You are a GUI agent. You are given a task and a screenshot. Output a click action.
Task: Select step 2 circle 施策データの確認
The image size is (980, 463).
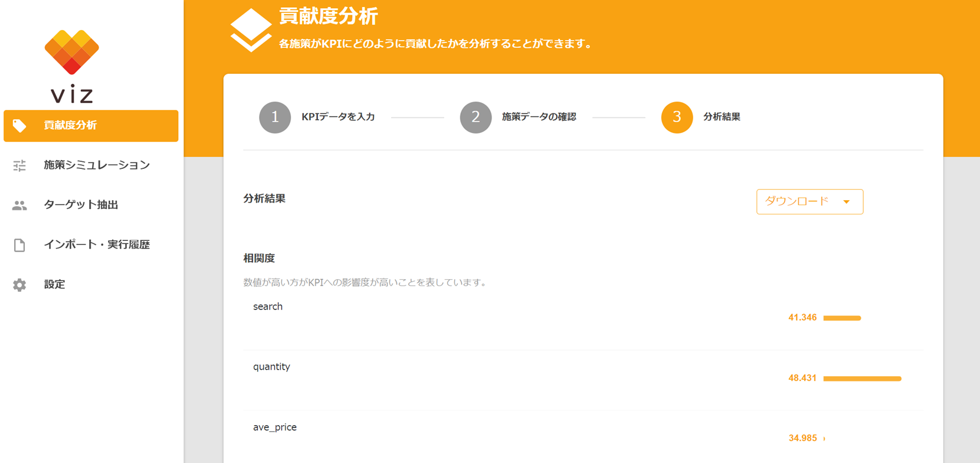coord(476,117)
